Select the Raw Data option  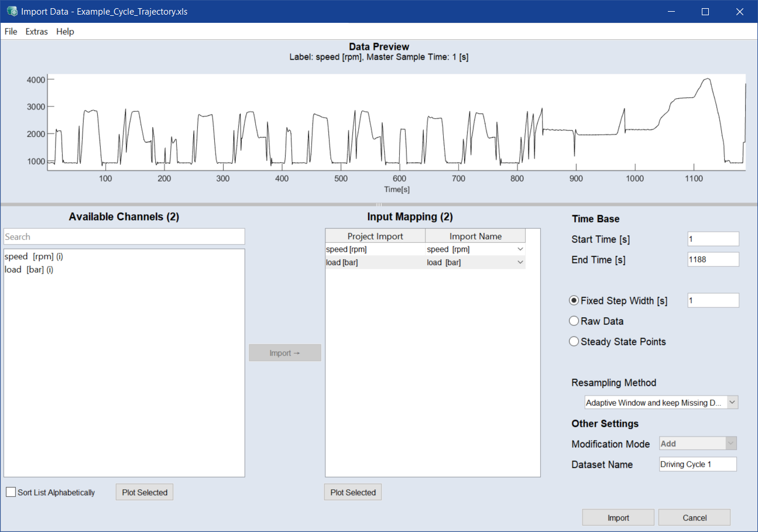pyautogui.click(x=574, y=321)
